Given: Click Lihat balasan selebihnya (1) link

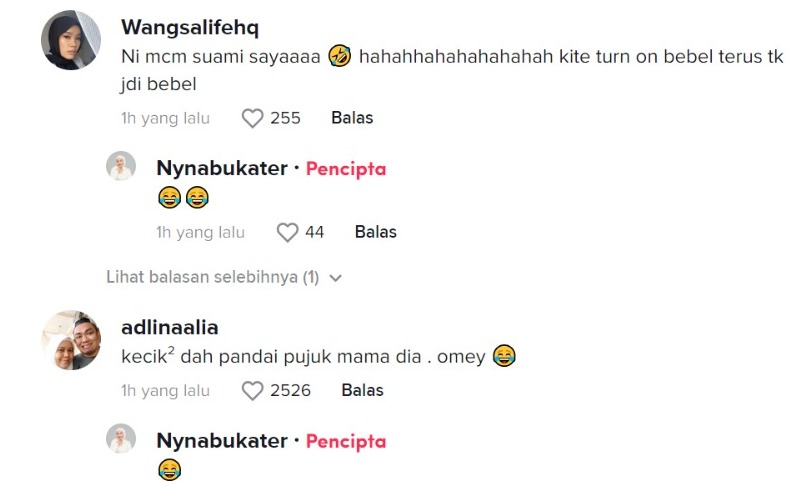Looking at the screenshot, I should (212, 278).
